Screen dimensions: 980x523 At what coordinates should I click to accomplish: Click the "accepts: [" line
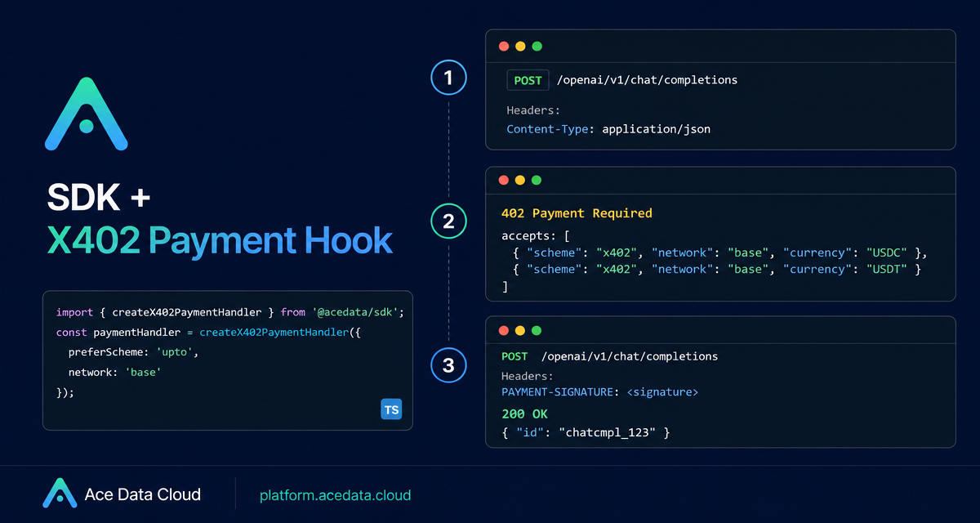(535, 235)
